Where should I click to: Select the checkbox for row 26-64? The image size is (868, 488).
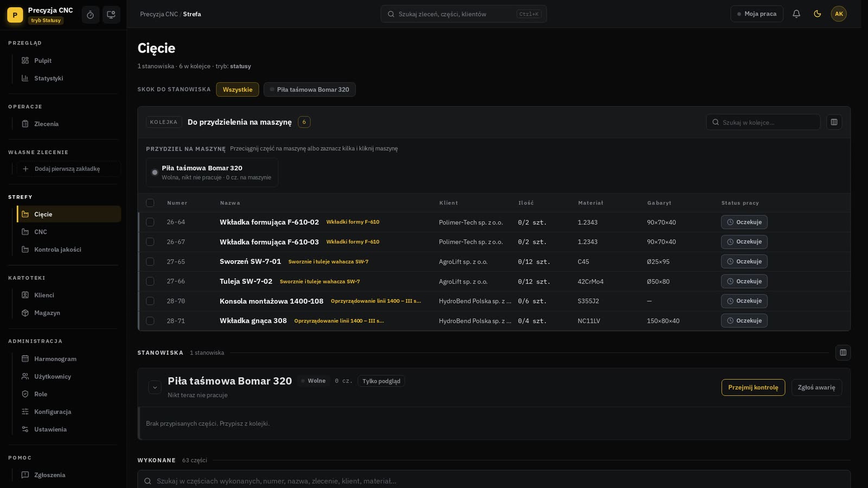pos(150,222)
